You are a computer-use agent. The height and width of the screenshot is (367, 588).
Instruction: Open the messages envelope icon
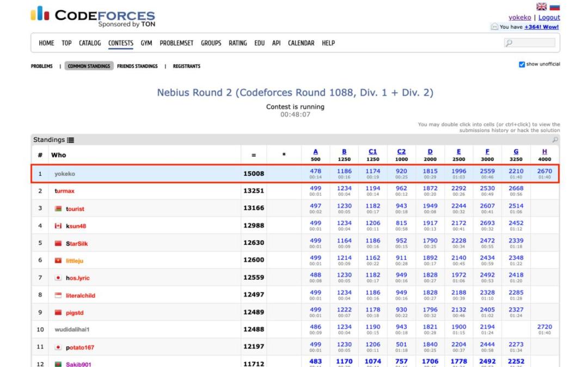494,27
